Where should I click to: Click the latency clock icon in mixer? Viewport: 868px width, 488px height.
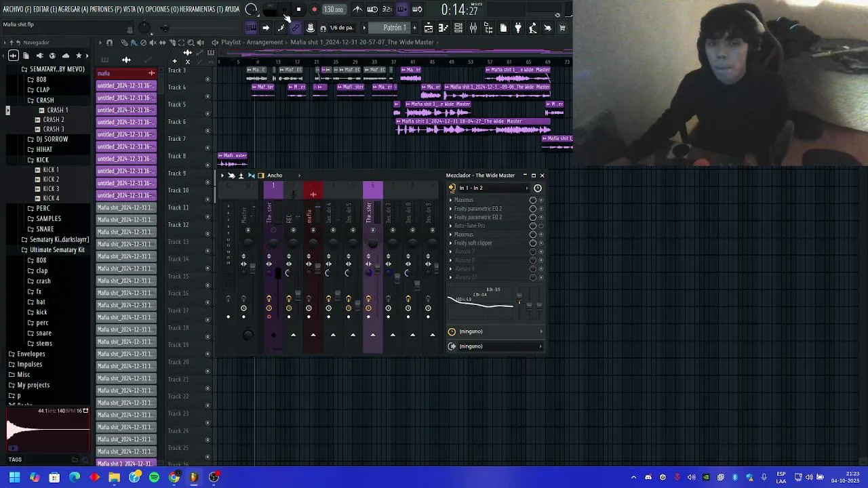click(x=538, y=188)
